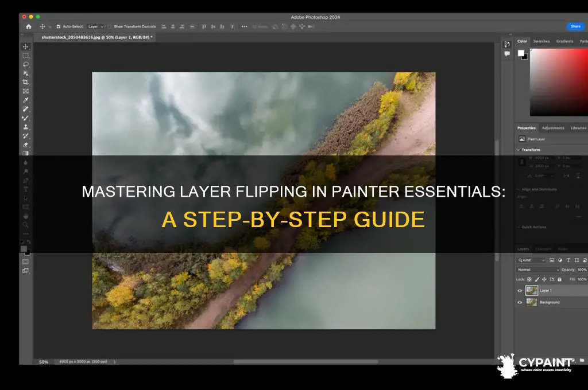The width and height of the screenshot is (588, 390).
Task: Filter for shape layers icon
Action: point(577,260)
